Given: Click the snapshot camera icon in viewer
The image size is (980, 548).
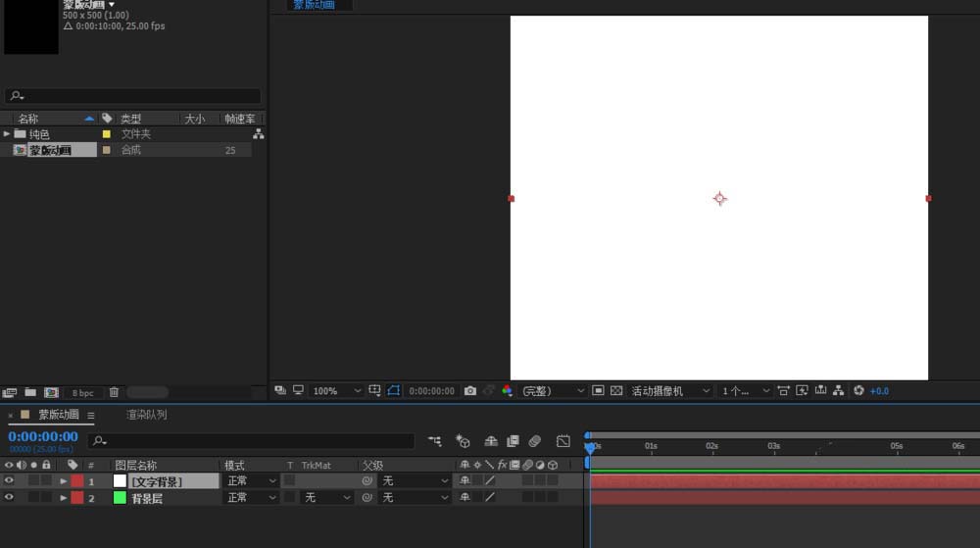Looking at the screenshot, I should pos(470,390).
